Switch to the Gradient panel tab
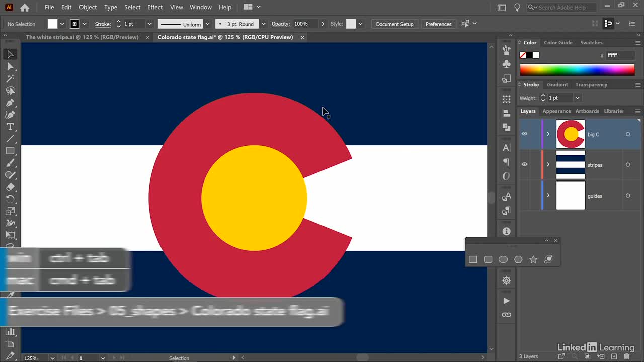Image resolution: width=644 pixels, height=362 pixels. pos(557,85)
